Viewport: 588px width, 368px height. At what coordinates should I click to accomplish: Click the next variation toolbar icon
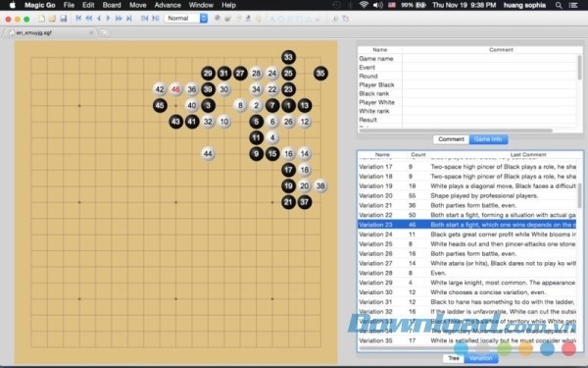pos(156,19)
